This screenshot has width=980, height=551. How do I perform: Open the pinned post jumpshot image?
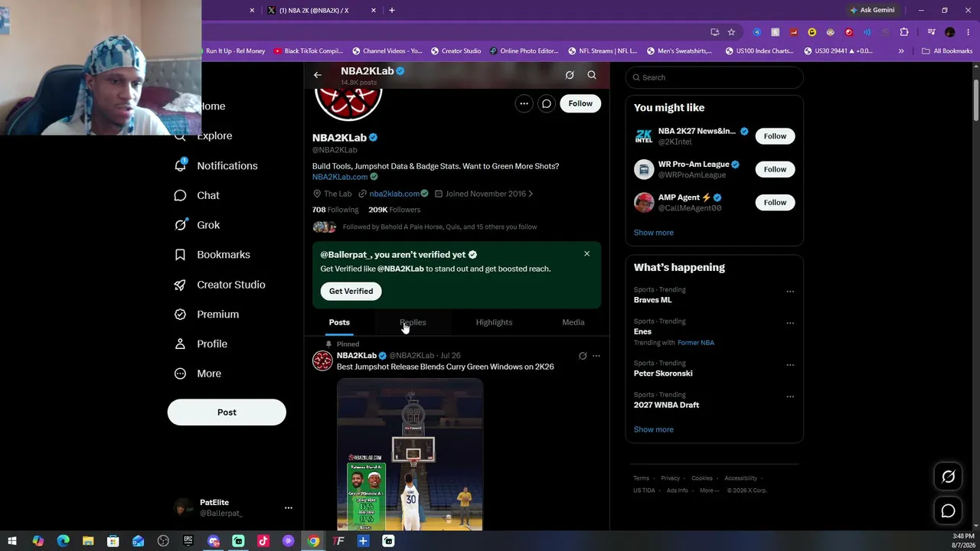(x=410, y=455)
